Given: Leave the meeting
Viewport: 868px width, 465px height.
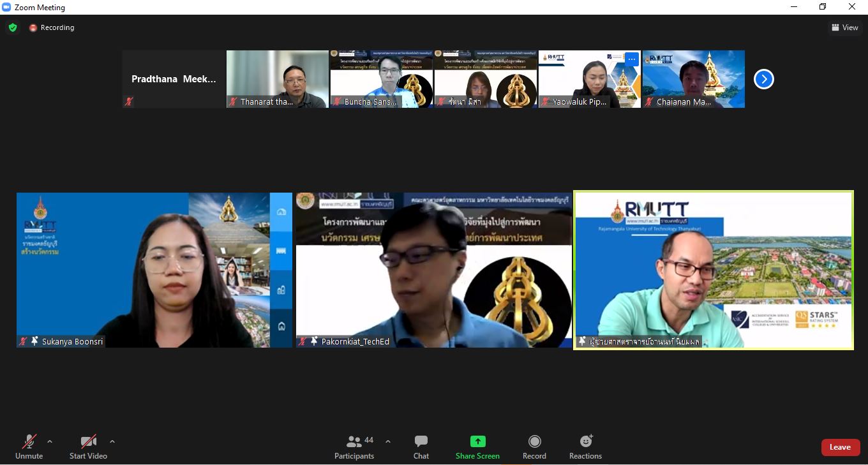Looking at the screenshot, I should click(840, 447).
